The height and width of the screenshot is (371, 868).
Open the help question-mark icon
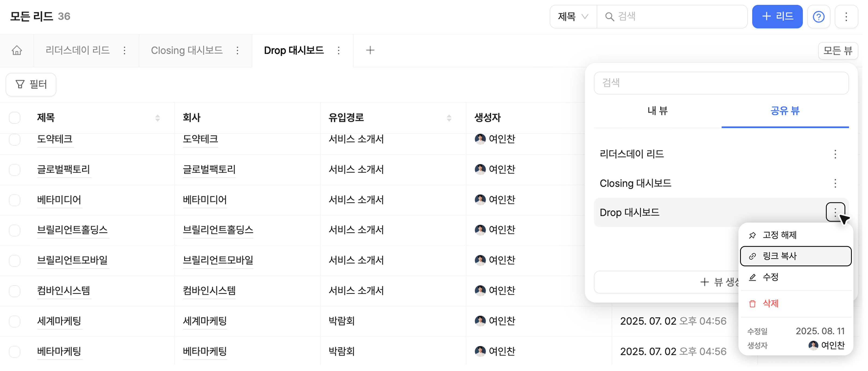(x=818, y=16)
